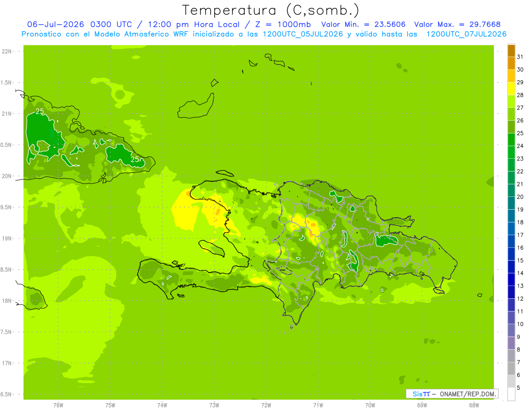Click the '18N' latitude label
532x411 pixels.
(x=8, y=301)
